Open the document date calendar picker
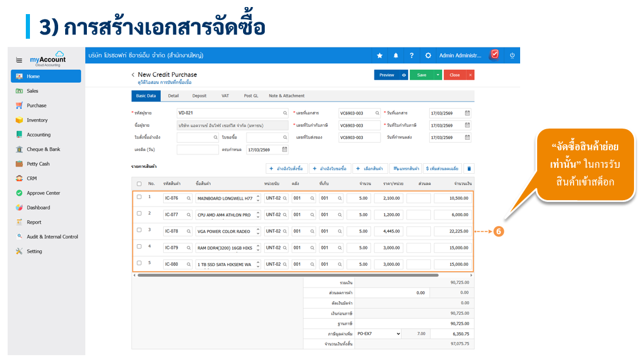The width and height of the screenshot is (644, 361). pos(467,113)
